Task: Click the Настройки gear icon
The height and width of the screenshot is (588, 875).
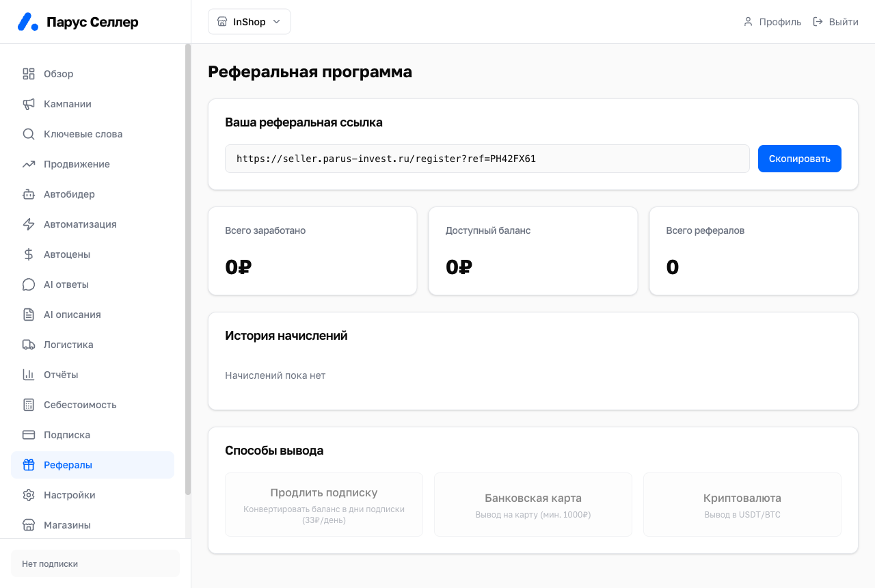Action: click(29, 495)
